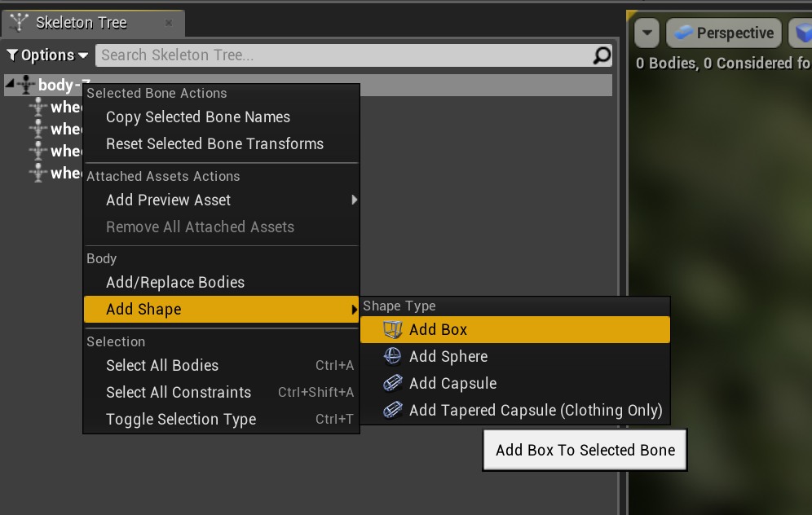
Task: Click the magnifier icon in the search box
Action: (601, 55)
